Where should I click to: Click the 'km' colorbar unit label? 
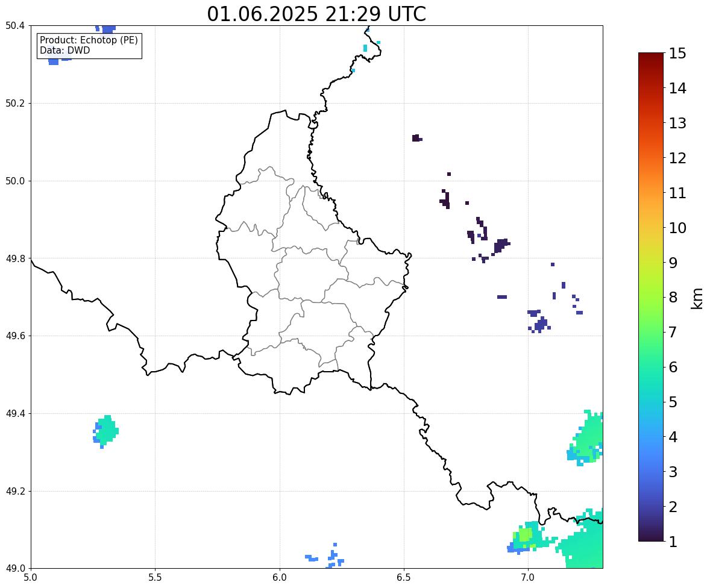tap(697, 298)
